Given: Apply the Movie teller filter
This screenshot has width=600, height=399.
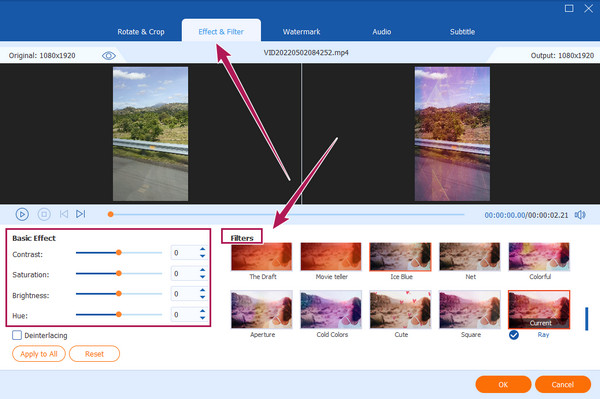Looking at the screenshot, I should [x=331, y=257].
